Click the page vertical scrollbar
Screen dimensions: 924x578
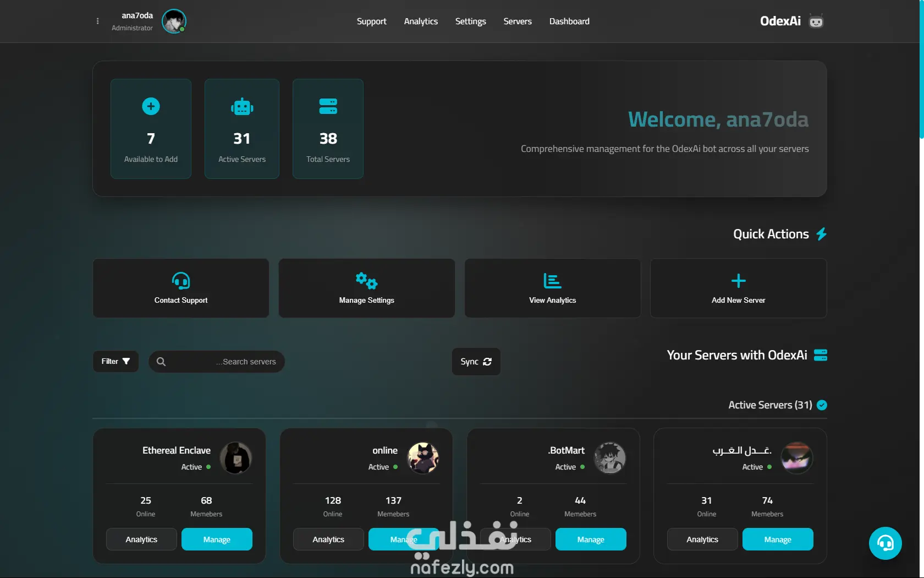[922, 69]
